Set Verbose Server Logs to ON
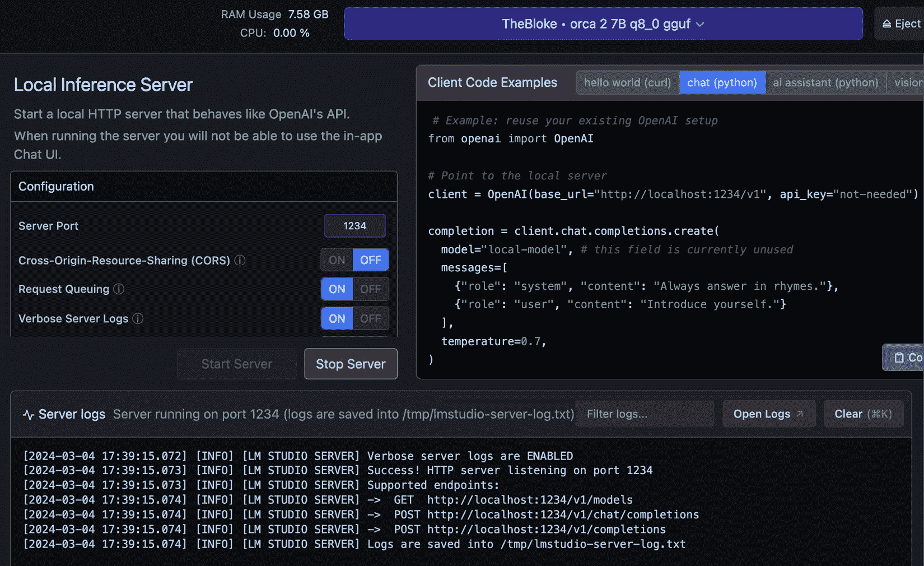Screen dimensions: 924x566 tap(337, 318)
